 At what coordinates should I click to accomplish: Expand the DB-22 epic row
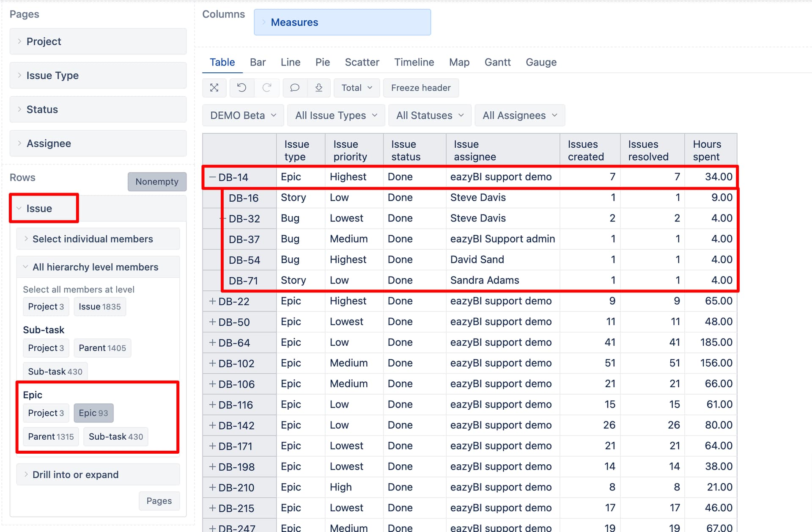point(212,301)
